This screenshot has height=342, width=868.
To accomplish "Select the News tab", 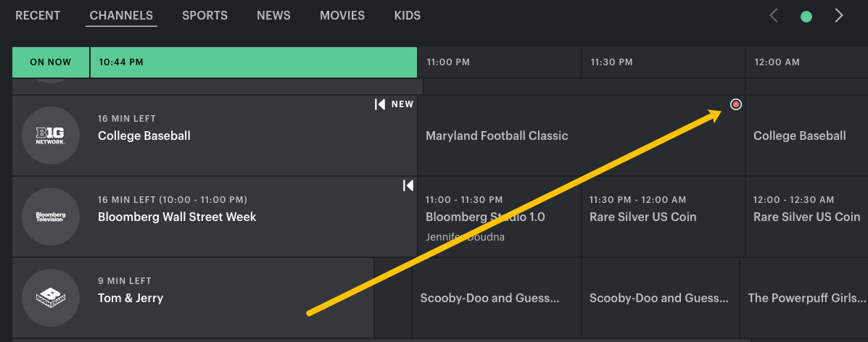I will [273, 15].
